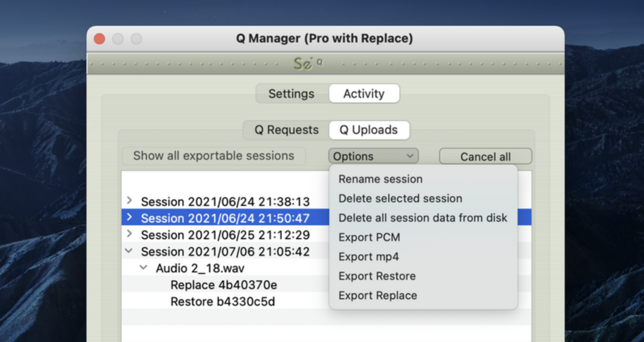Close the Q Manager window
This screenshot has height=342, width=644.
pos(99,39)
